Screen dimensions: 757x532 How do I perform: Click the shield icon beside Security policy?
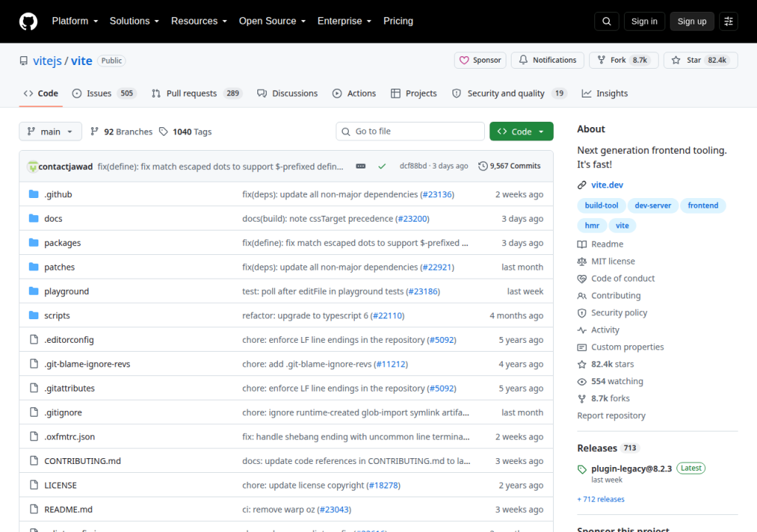coord(582,313)
